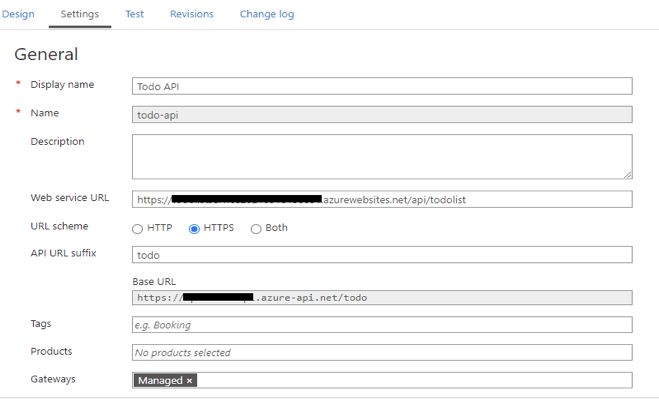
Task: Open the Products selection field
Action: (x=382, y=352)
